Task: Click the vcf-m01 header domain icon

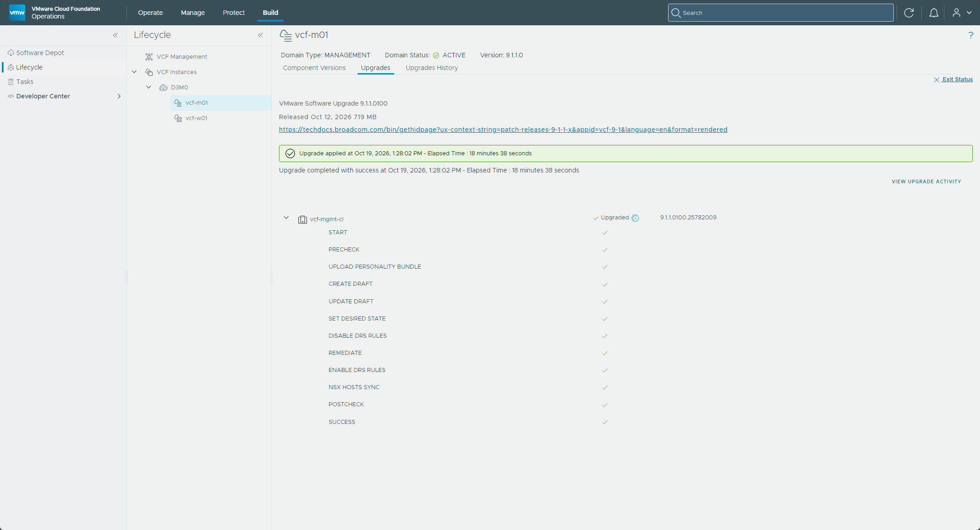Action: click(x=285, y=35)
